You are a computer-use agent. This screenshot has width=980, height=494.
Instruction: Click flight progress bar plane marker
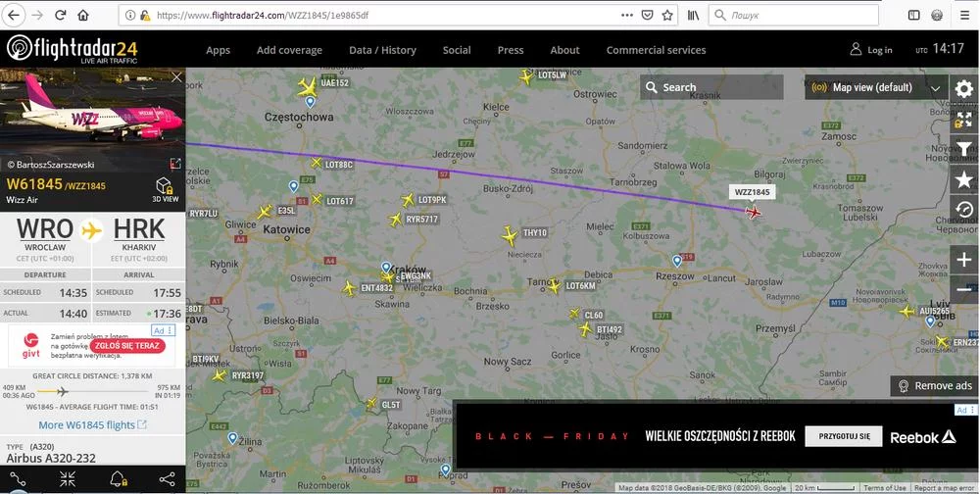click(62, 391)
